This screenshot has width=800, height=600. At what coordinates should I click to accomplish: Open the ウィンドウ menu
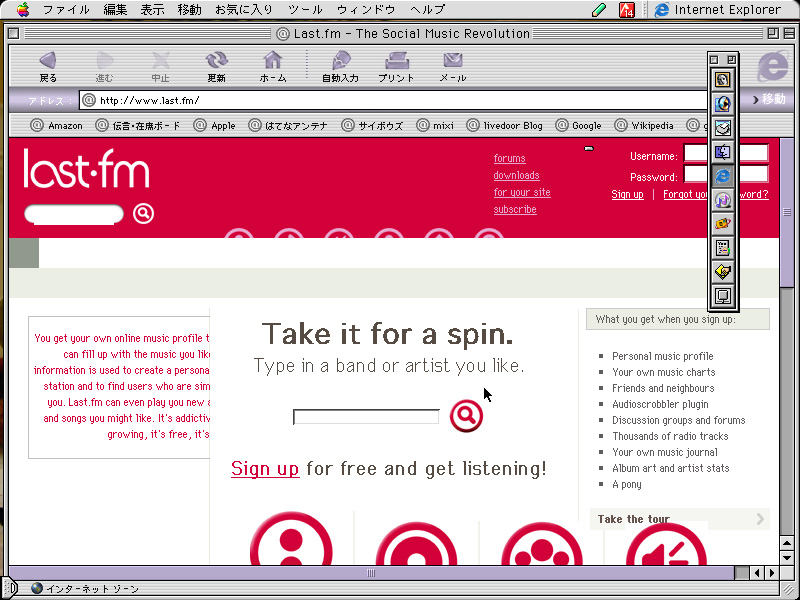pos(366,10)
